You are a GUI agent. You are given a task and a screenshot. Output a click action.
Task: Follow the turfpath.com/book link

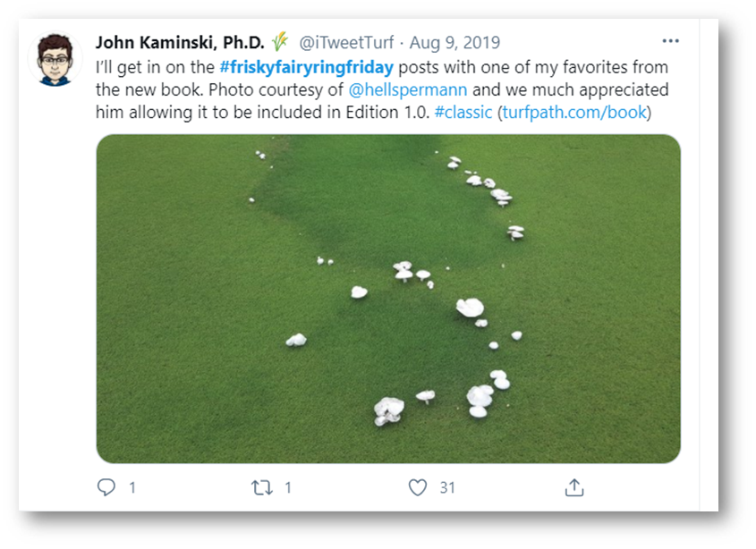(x=573, y=113)
